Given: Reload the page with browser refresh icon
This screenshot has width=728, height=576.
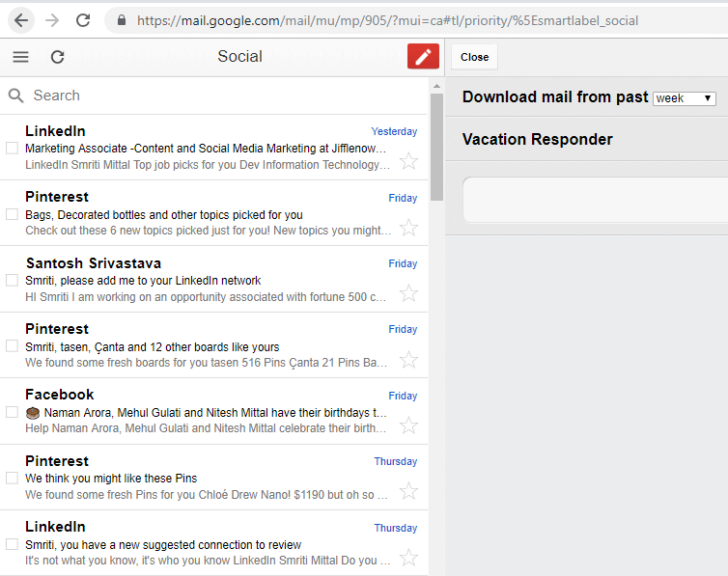Looking at the screenshot, I should [x=83, y=20].
